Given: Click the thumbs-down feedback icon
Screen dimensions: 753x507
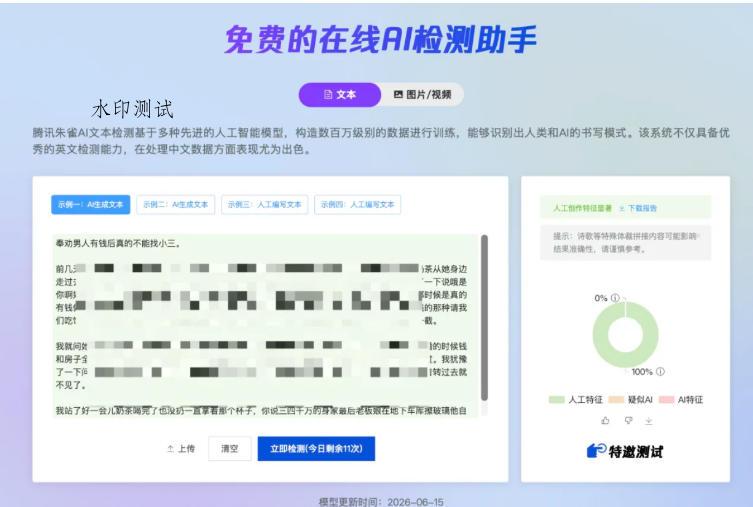Looking at the screenshot, I should pos(628,421).
